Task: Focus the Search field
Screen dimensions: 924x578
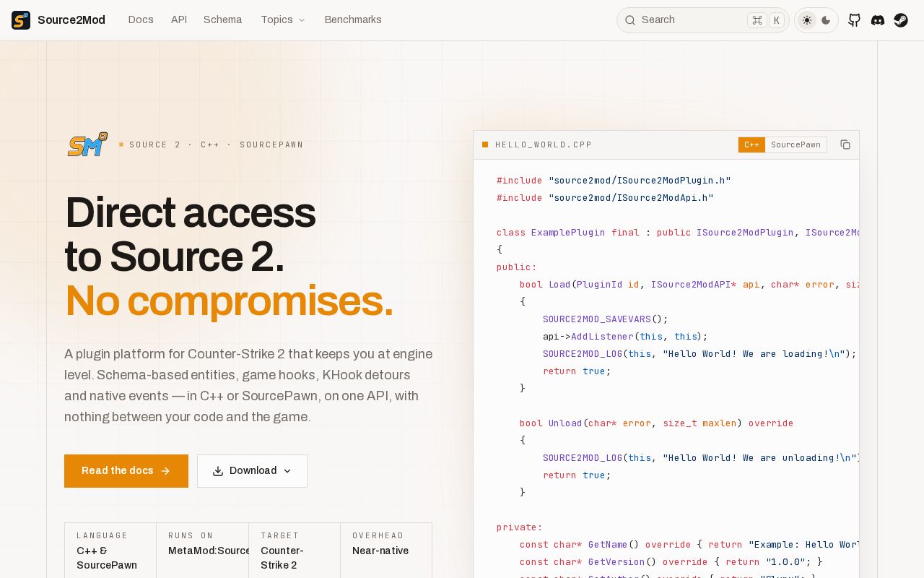Action: click(x=702, y=20)
